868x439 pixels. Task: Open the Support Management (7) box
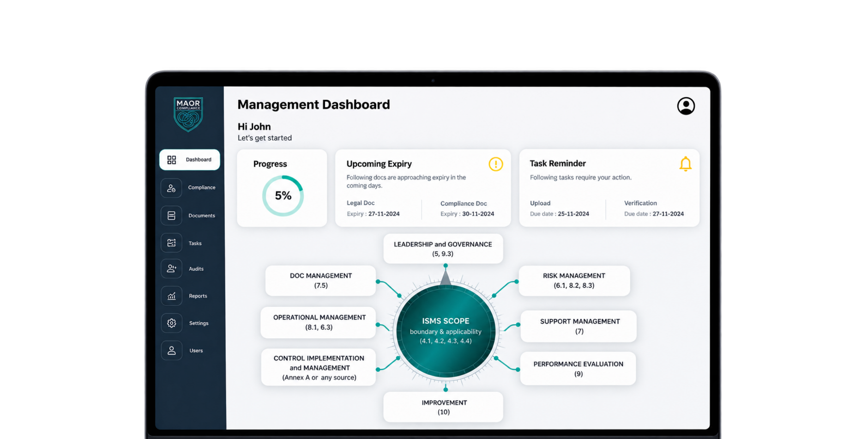tap(579, 326)
